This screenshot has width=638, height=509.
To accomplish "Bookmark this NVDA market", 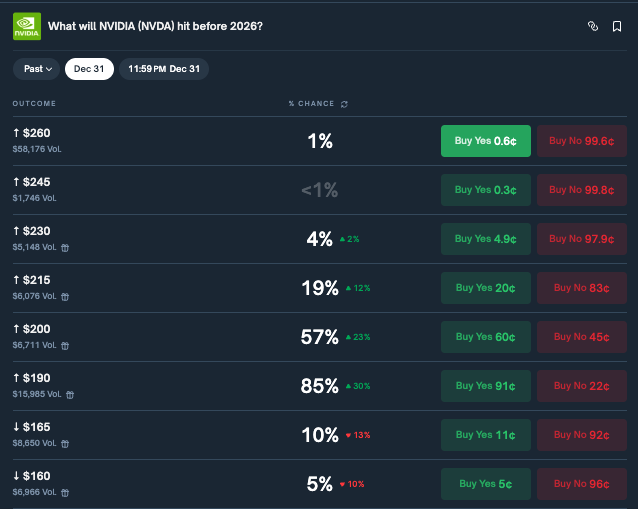I will [617, 26].
